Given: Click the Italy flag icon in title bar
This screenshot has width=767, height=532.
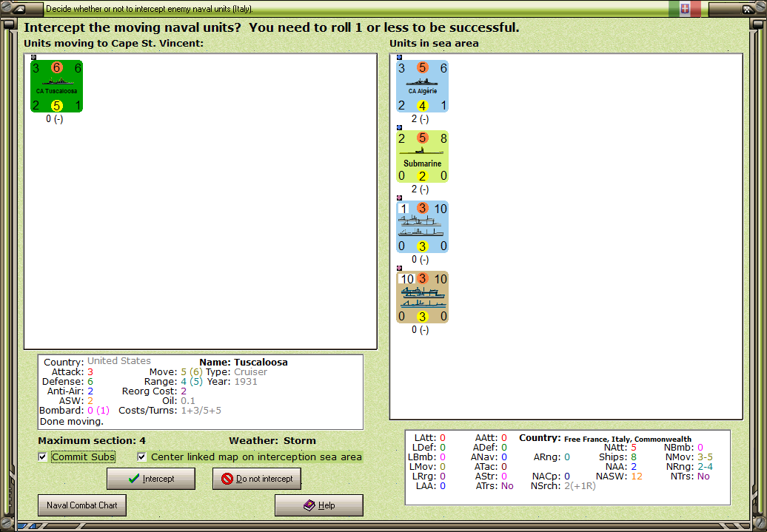Looking at the screenshot, I should [685, 9].
